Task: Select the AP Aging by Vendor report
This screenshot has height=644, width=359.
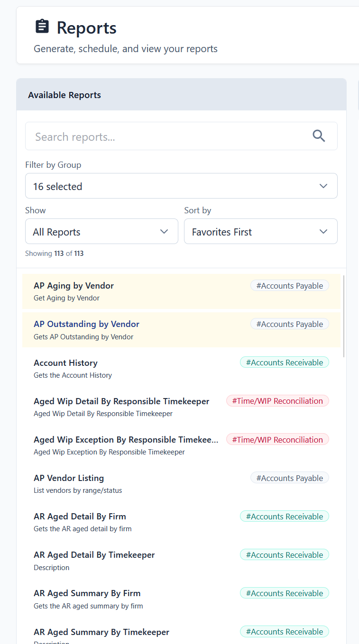Action: click(x=74, y=286)
